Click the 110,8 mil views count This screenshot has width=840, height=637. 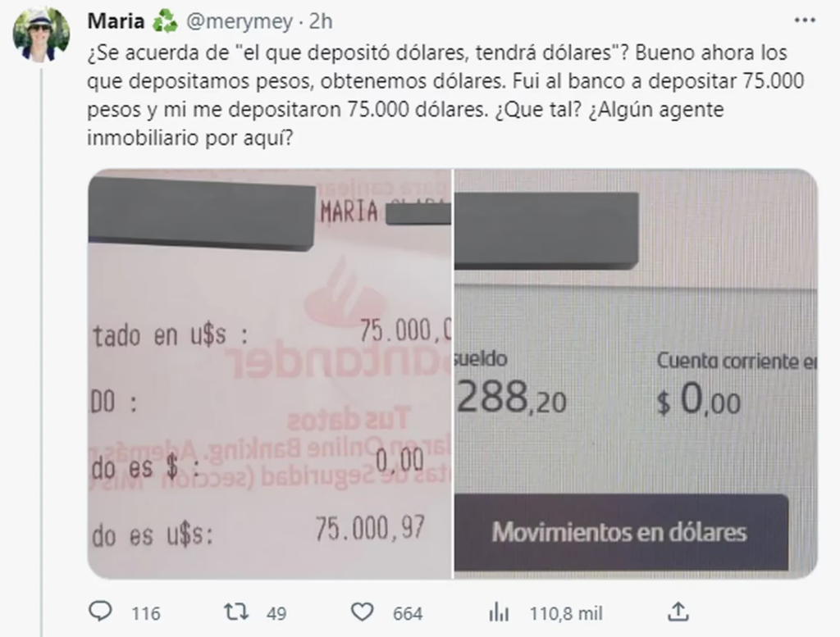tap(566, 613)
